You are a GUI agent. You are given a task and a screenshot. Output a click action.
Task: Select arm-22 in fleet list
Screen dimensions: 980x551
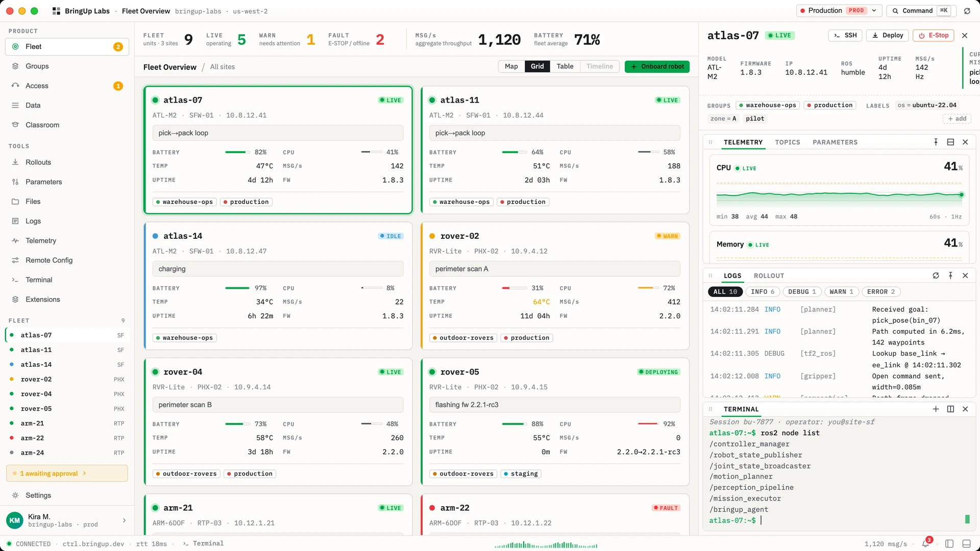(67, 438)
